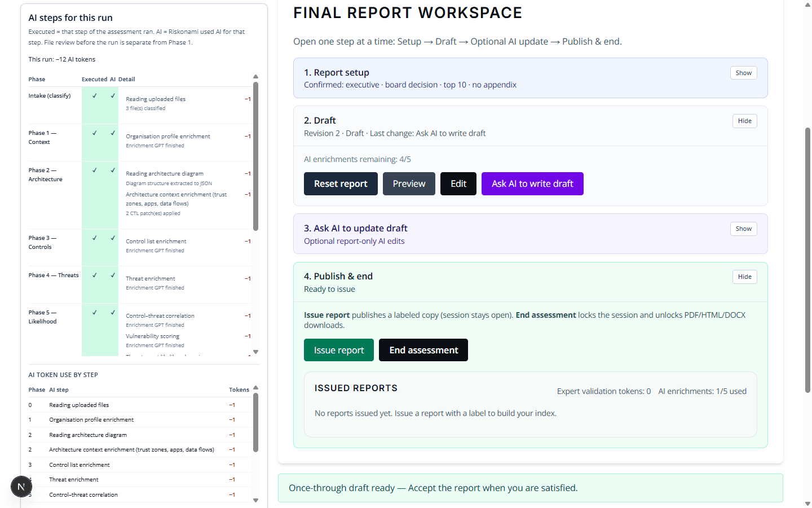812x508 pixels.
Task: Click 'Control list enrichment' in phase table
Action: pos(156,242)
